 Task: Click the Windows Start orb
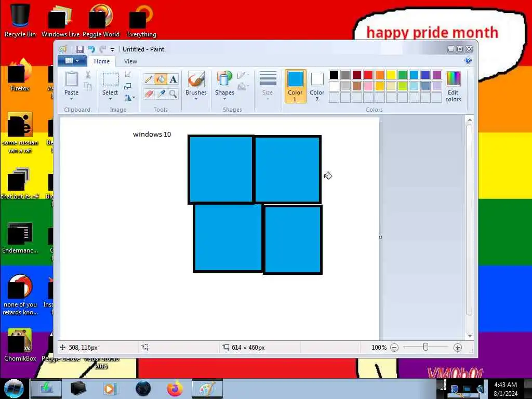(x=14, y=389)
